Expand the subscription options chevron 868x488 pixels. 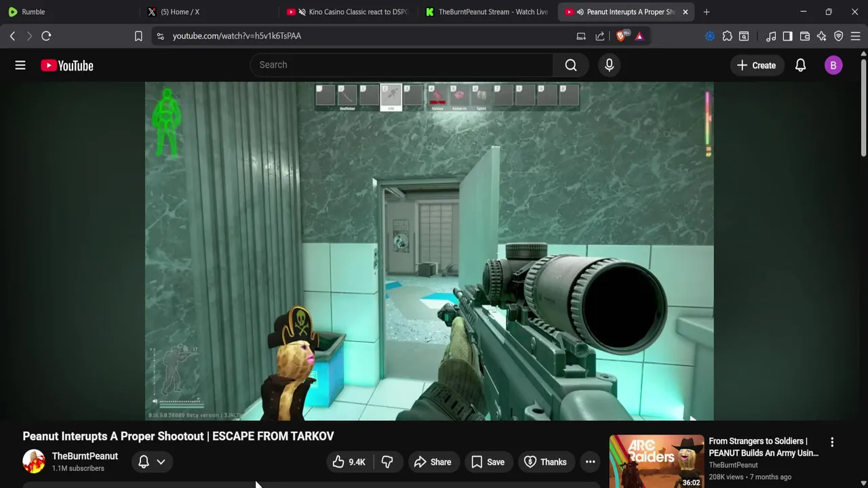161,462
